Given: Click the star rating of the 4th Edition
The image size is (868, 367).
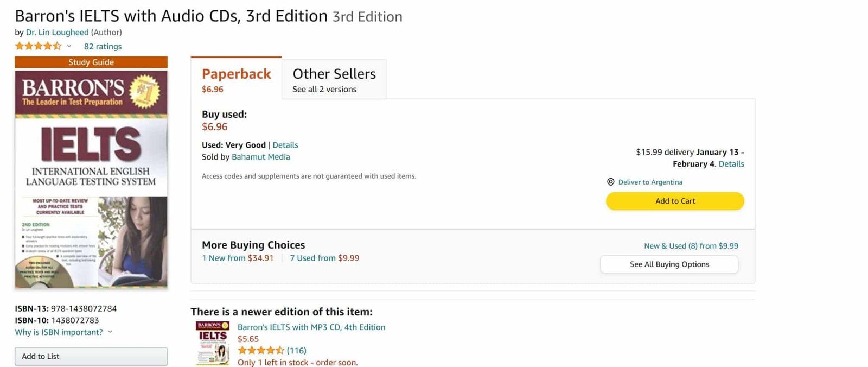Looking at the screenshot, I should (260, 350).
